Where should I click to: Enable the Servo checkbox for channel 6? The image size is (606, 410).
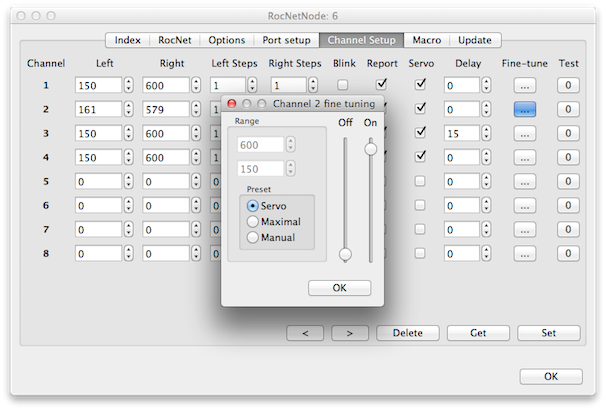coord(420,206)
